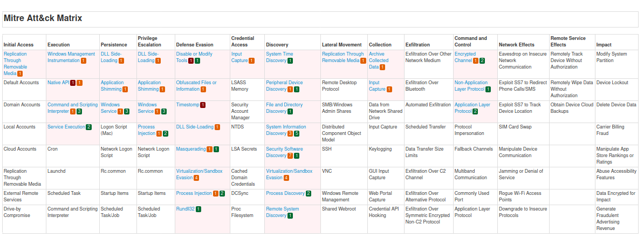Open Application Shimming link under Privilege Escalation

coord(149,86)
